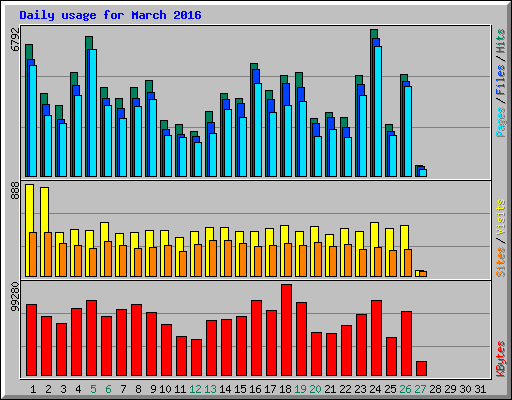This screenshot has height=400, width=512.
Task: Select green weekend day 27 label
Action: 420,389
